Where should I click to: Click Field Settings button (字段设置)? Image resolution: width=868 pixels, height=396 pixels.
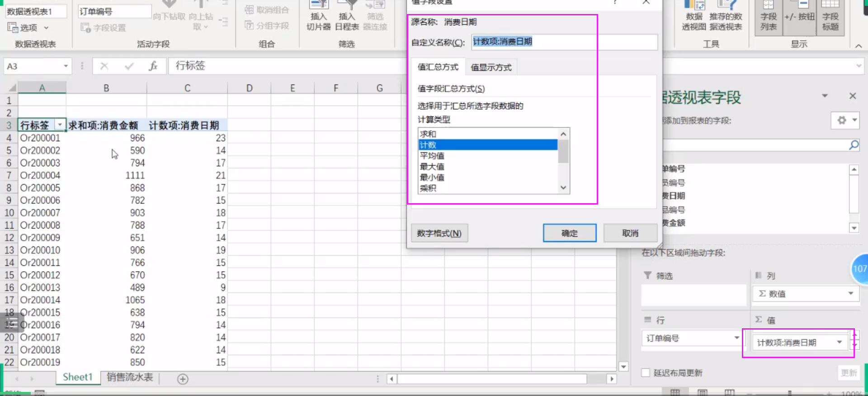click(103, 28)
